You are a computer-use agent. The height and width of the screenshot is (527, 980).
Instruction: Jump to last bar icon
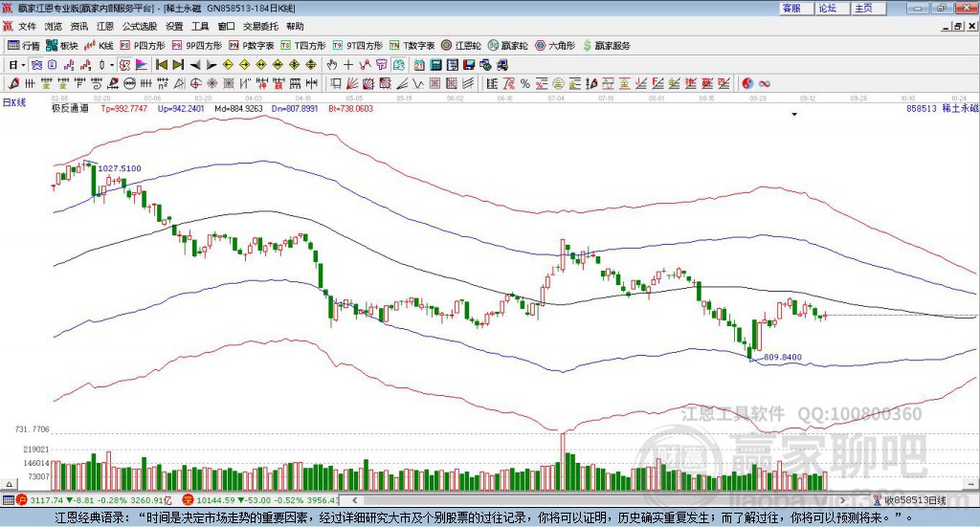coord(178,65)
